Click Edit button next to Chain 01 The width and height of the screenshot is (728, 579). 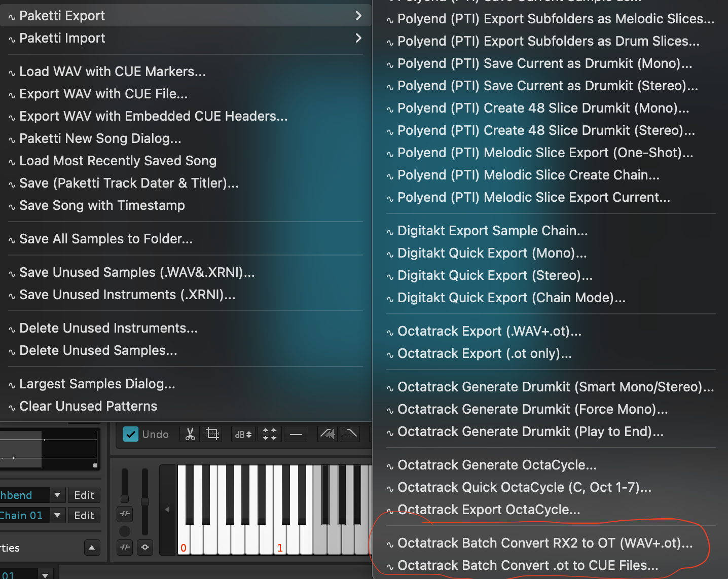pos(84,515)
